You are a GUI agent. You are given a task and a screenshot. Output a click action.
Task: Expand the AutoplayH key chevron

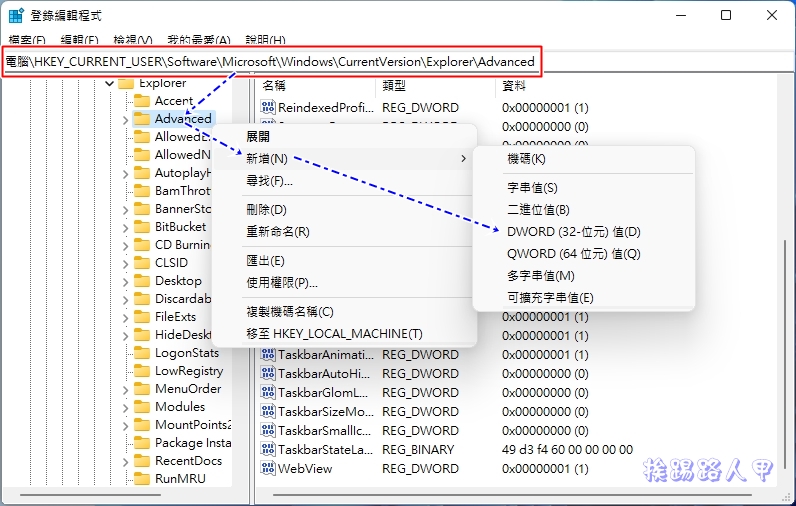coord(125,174)
